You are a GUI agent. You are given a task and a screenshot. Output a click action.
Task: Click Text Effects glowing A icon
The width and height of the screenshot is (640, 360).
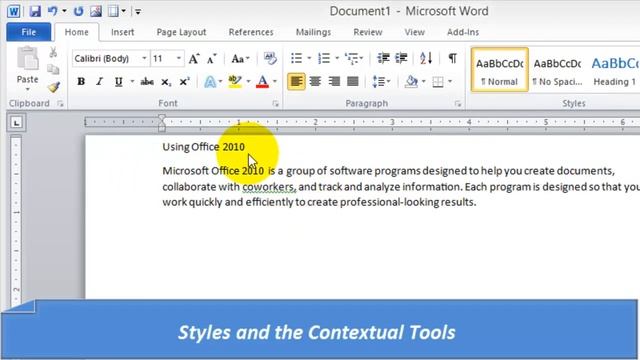tap(210, 82)
